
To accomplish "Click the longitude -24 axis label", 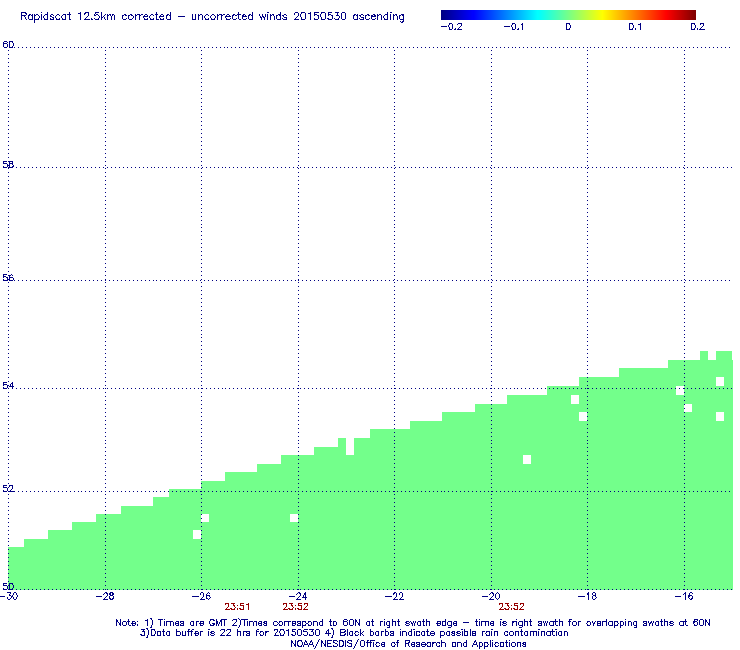I will (x=298, y=596).
